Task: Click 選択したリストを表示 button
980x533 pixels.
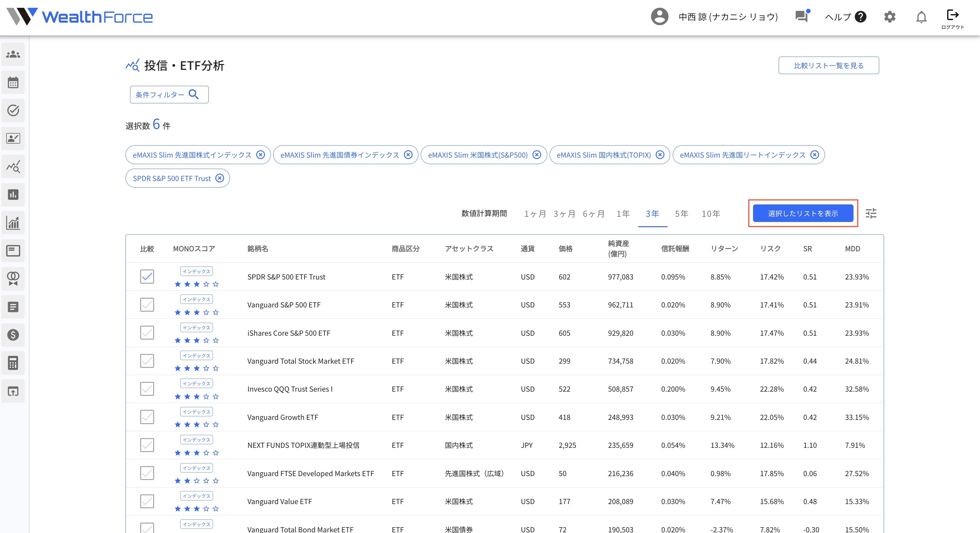Action: point(803,213)
